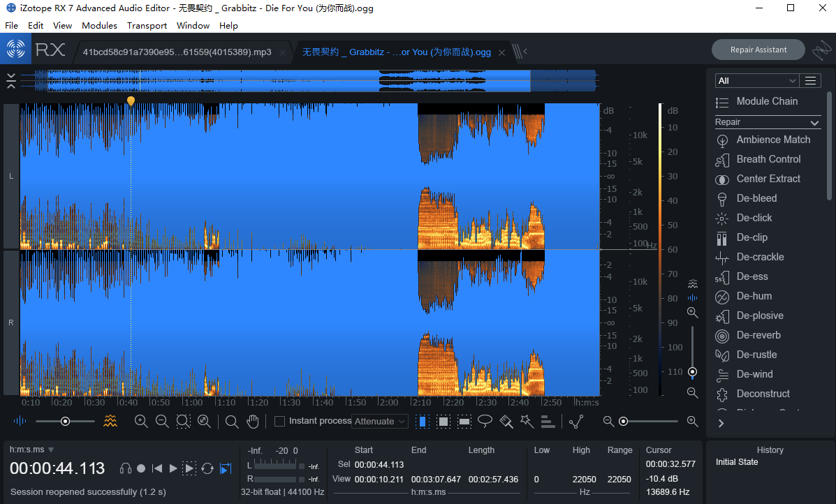Image resolution: width=836 pixels, height=504 pixels.
Task: Pick the brush selection tool
Action: [x=506, y=422]
